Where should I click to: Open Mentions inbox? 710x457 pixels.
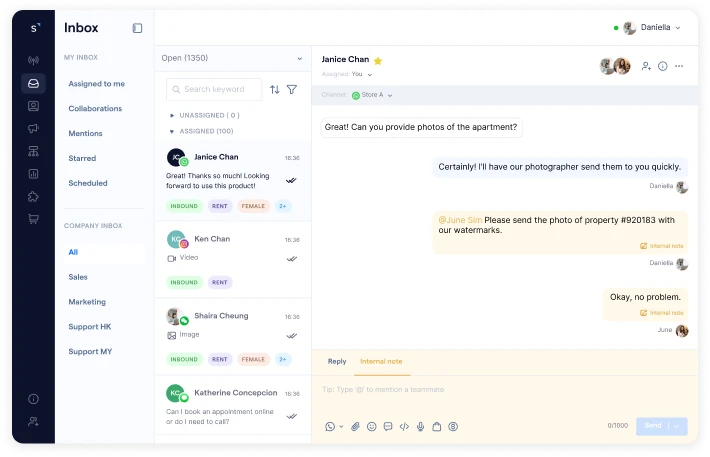pyautogui.click(x=85, y=134)
